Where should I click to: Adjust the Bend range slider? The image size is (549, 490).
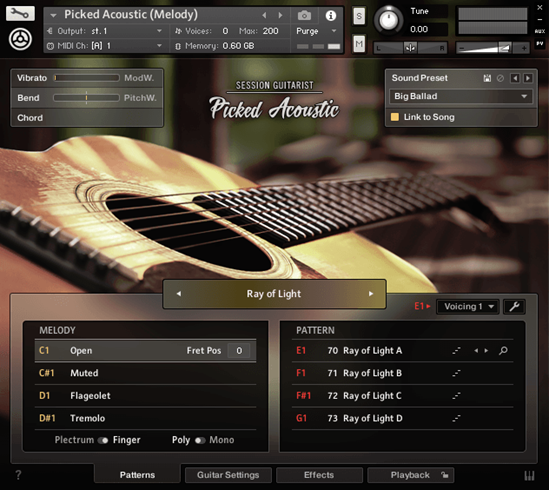click(x=86, y=98)
